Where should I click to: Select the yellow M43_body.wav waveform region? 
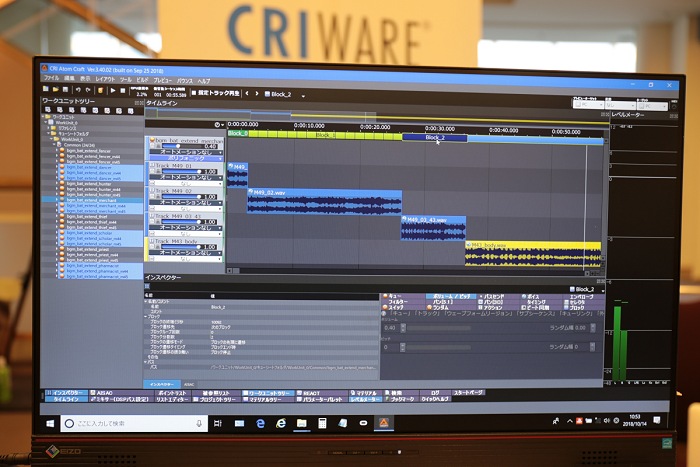533,254
